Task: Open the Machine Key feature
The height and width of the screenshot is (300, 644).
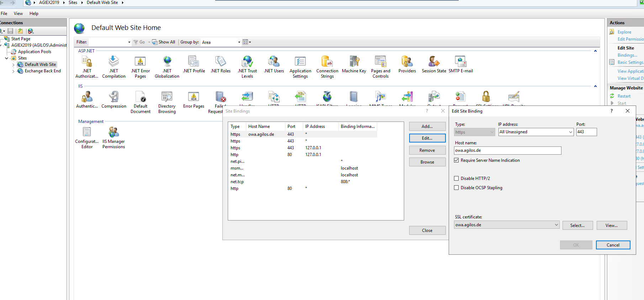Action: point(354,64)
